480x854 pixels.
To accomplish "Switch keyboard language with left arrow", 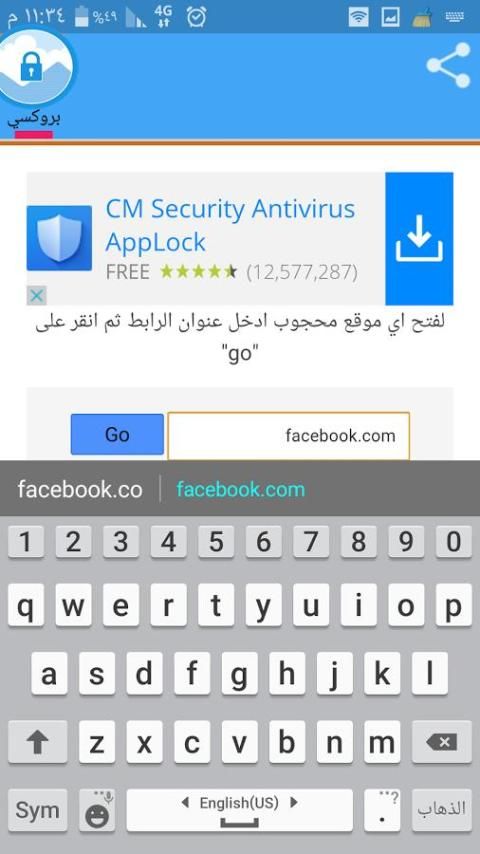I will (x=185, y=802).
